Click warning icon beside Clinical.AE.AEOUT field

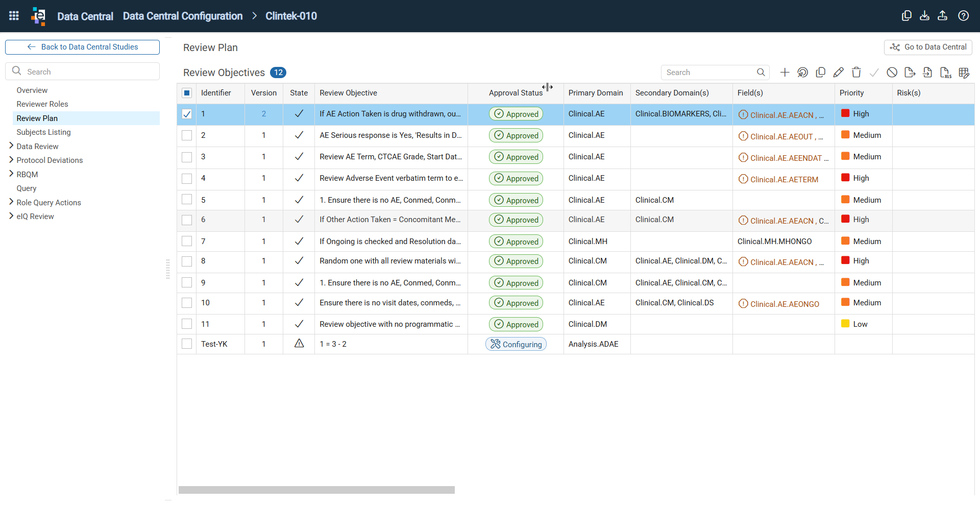coord(743,136)
